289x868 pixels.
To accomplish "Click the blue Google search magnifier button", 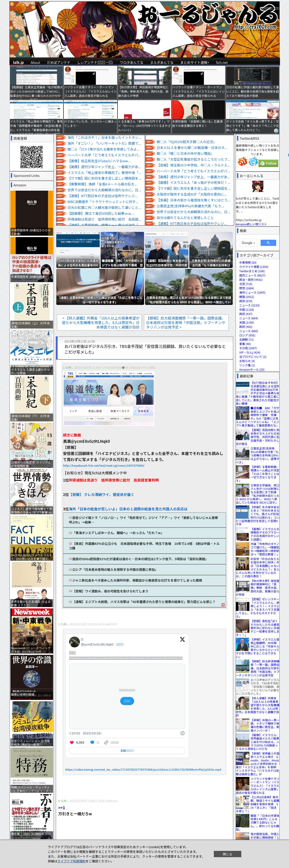I will point(268,243).
